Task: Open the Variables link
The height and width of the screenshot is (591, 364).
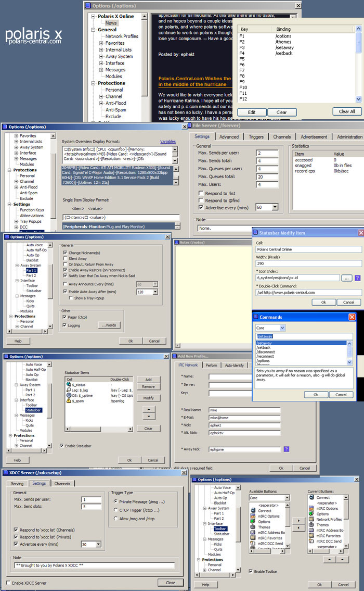Action: click(x=168, y=142)
